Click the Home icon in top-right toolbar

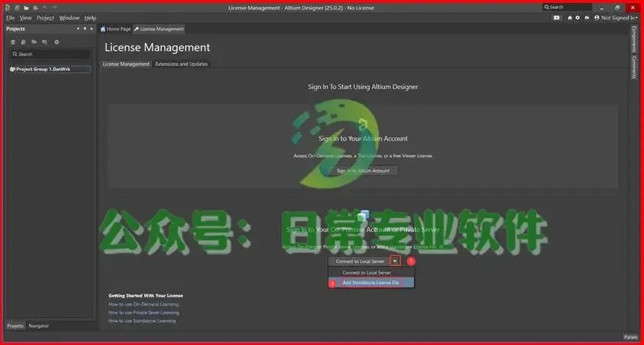(x=570, y=18)
